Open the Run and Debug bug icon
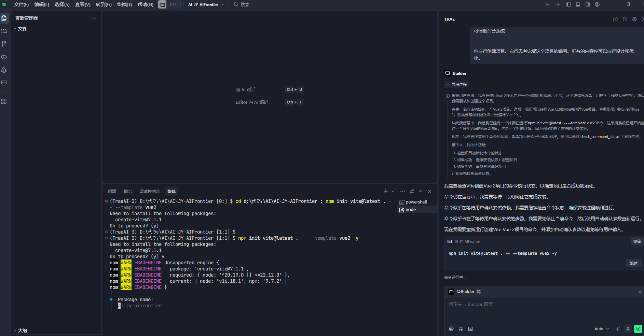Image resolution: width=644 pixels, height=336 pixels. pyautogui.click(x=4, y=70)
